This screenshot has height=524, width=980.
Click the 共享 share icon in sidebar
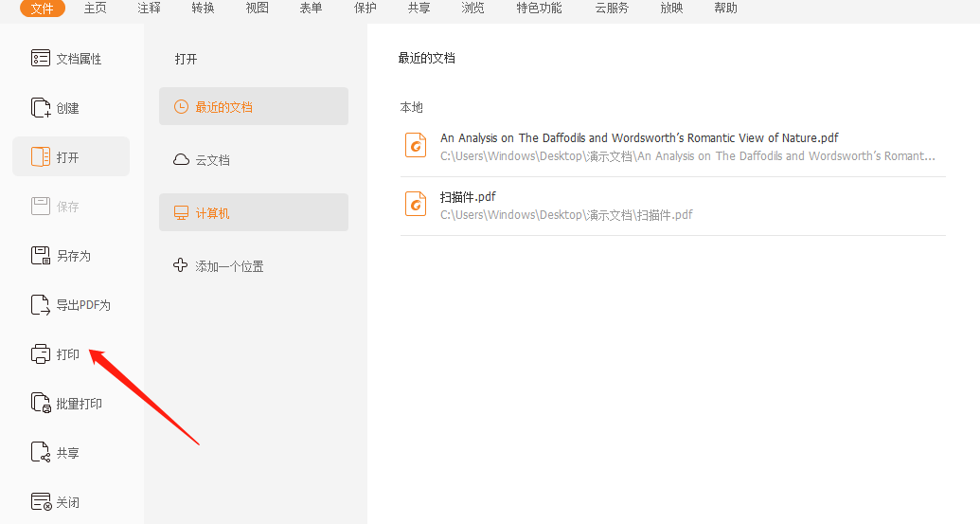(41, 453)
